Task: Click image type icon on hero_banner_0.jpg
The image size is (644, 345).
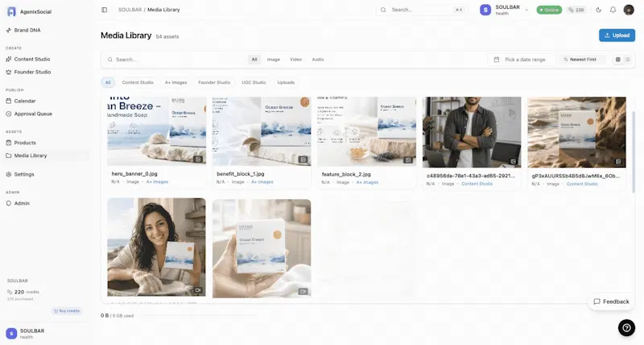Action: click(x=198, y=159)
